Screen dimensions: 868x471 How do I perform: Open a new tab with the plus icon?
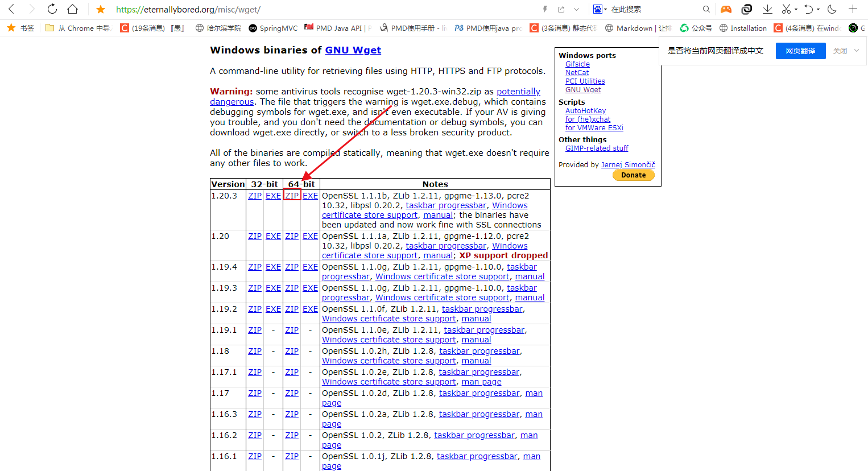tap(853, 9)
